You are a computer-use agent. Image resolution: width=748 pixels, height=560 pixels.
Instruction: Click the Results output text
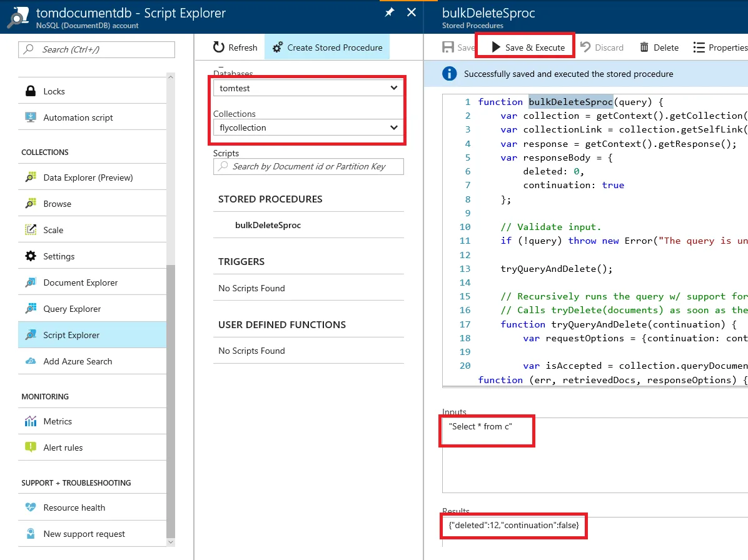click(x=513, y=525)
